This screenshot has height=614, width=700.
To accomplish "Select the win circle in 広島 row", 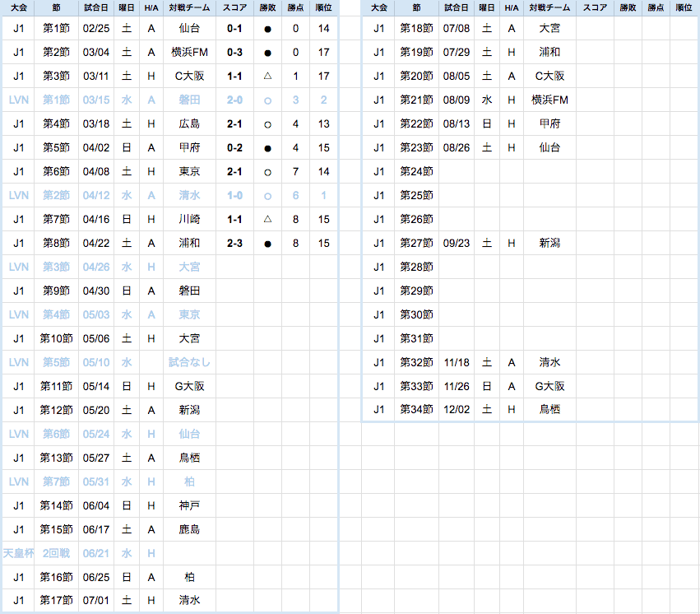I will coord(267,124).
